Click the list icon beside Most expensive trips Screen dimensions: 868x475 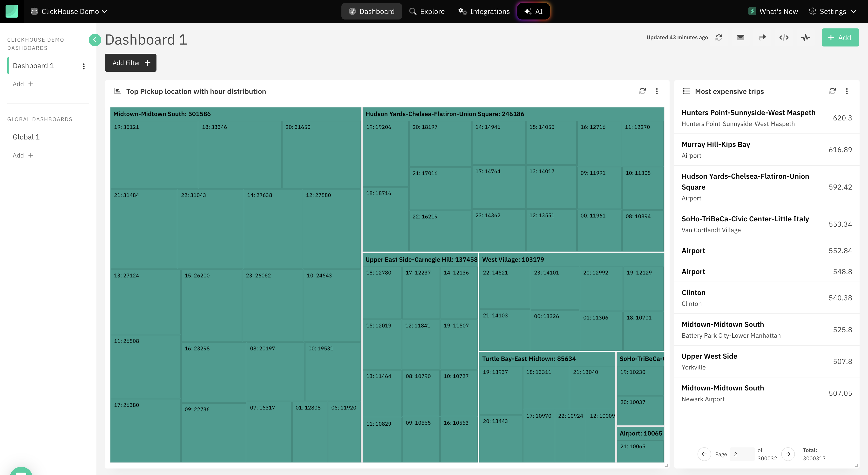click(686, 91)
